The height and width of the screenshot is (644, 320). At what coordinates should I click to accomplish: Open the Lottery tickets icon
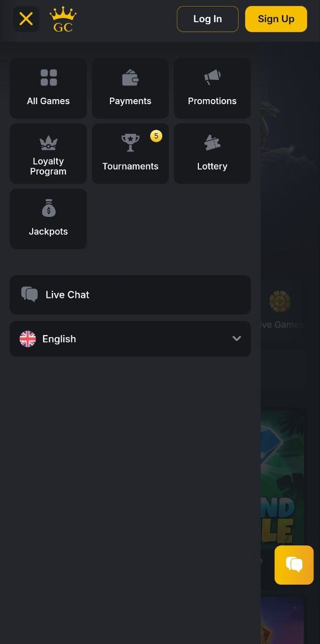[212, 143]
